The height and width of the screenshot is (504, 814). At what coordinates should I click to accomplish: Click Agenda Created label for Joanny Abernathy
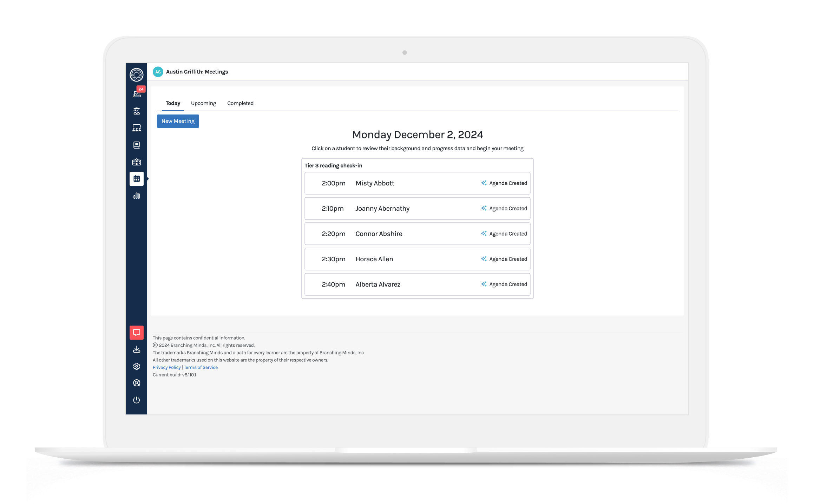(x=508, y=209)
